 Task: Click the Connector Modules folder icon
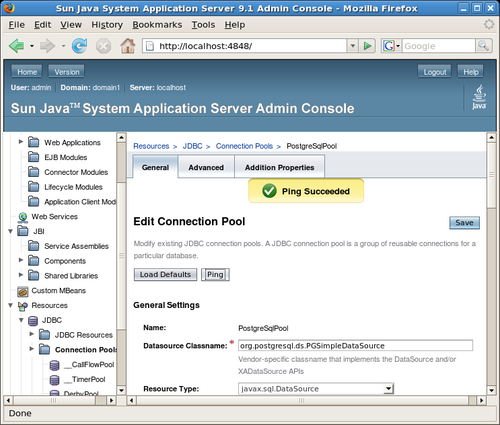point(33,172)
